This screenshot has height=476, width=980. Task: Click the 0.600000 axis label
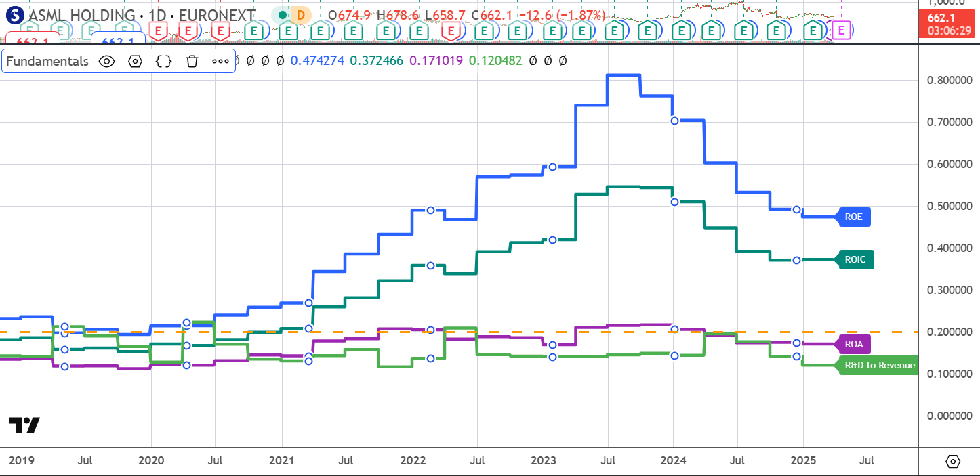pyautogui.click(x=950, y=165)
